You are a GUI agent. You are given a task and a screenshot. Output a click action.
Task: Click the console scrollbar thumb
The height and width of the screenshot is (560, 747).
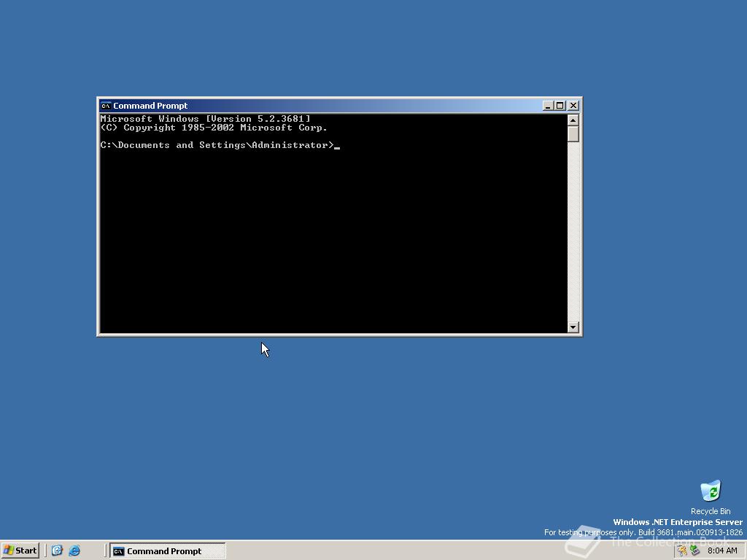point(573,134)
